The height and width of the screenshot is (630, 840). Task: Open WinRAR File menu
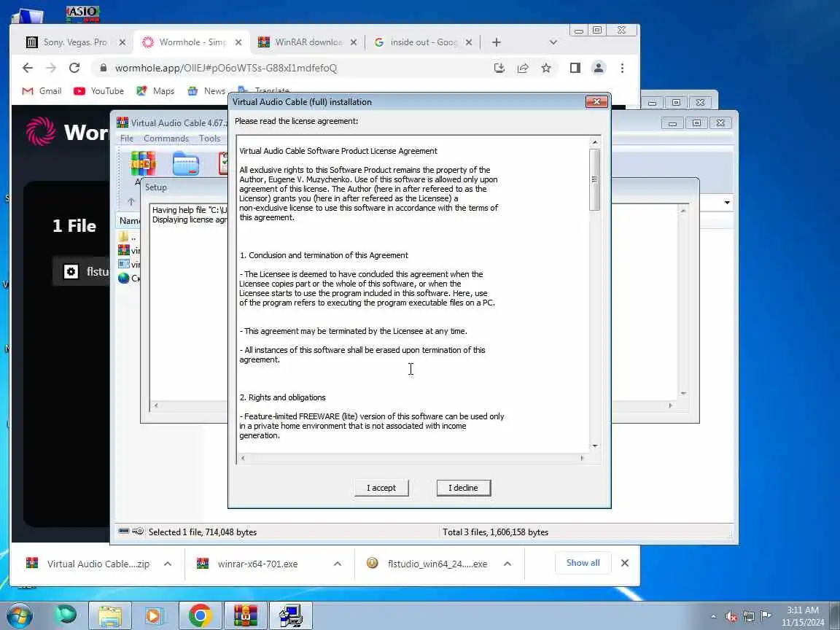coord(127,139)
